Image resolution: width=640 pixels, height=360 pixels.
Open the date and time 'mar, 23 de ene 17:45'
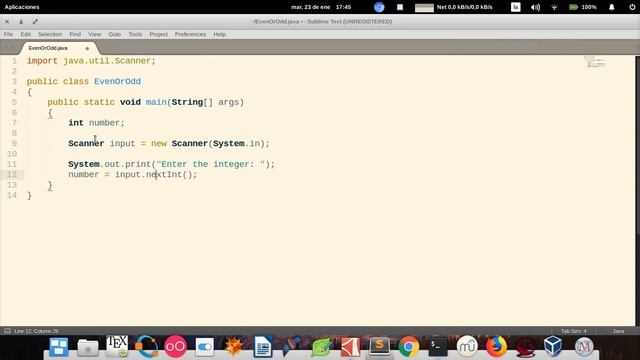point(321,7)
